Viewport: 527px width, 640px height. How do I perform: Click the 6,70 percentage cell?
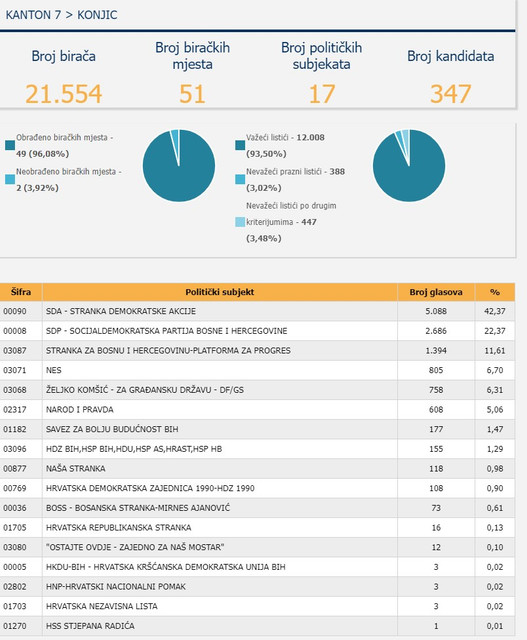[x=495, y=370]
